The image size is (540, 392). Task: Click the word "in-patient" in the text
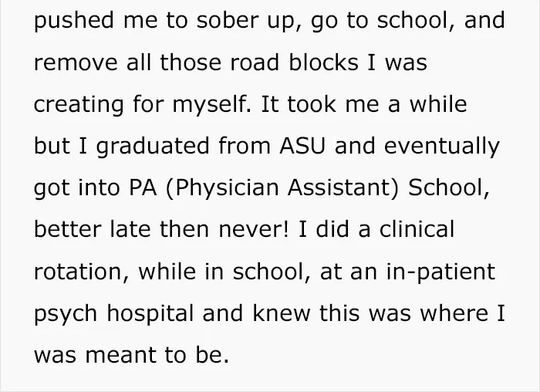(x=440, y=273)
